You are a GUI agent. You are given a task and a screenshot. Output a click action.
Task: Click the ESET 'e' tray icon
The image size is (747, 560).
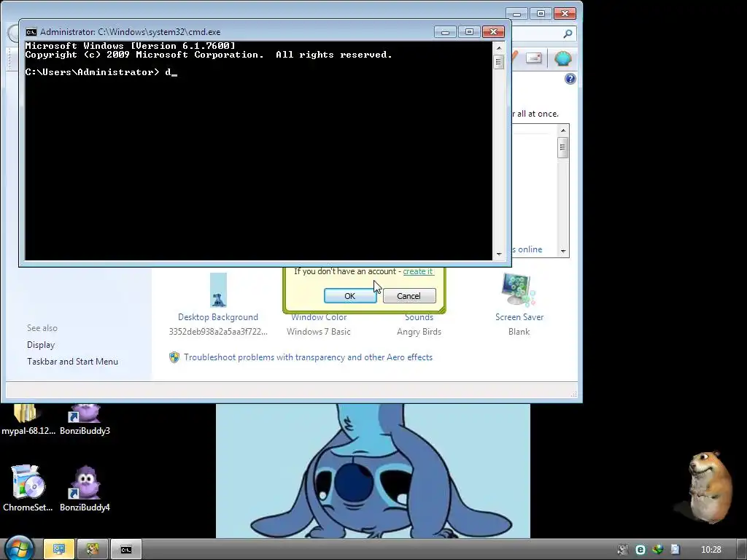tap(640, 550)
